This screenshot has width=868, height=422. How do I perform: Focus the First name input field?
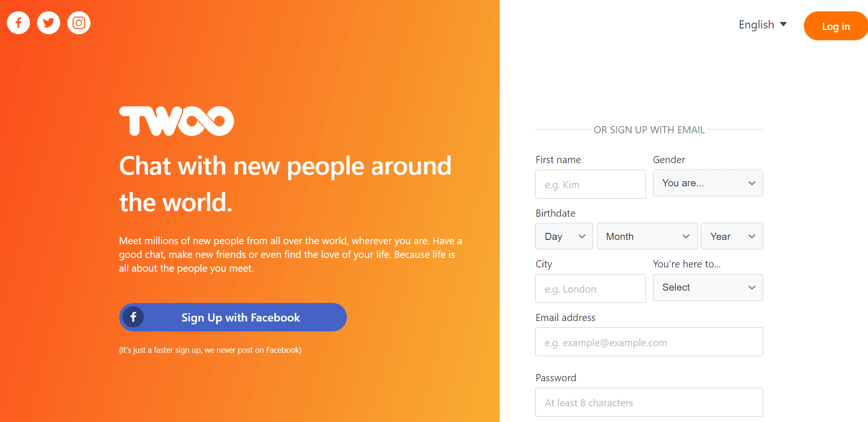coord(590,184)
